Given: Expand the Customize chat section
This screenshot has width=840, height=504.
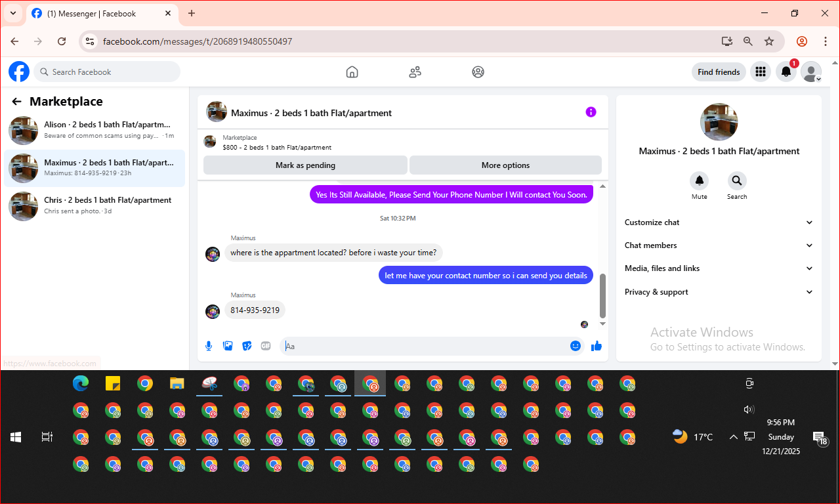Looking at the screenshot, I should (719, 222).
